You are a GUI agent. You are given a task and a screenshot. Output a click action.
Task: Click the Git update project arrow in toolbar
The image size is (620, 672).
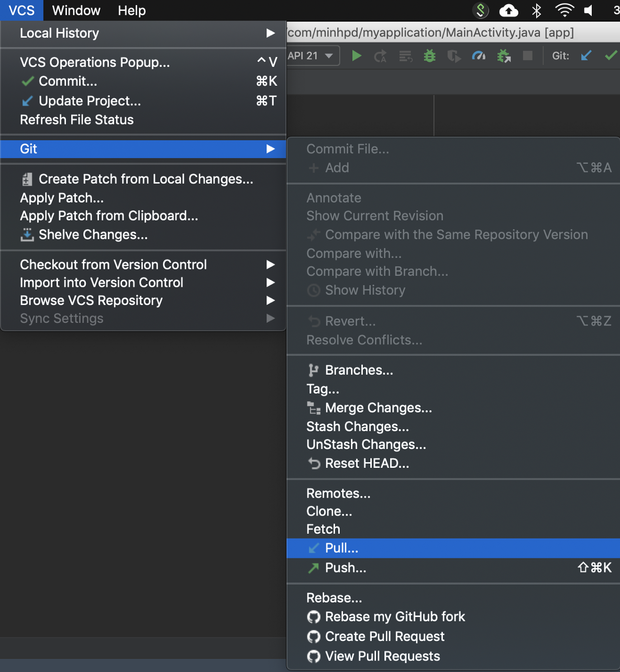(586, 55)
